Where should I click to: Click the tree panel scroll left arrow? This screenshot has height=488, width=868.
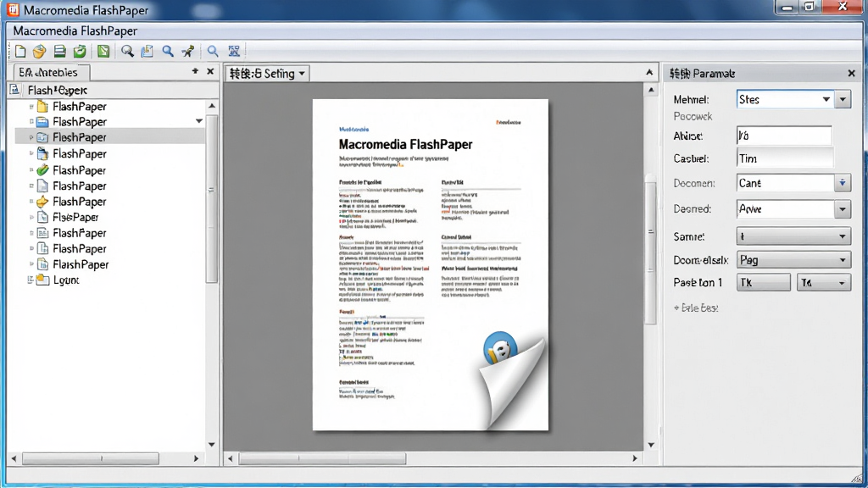[14, 458]
